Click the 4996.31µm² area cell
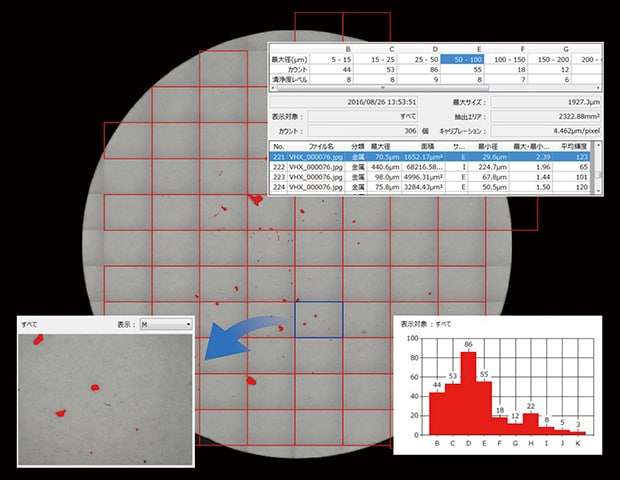 (423, 177)
